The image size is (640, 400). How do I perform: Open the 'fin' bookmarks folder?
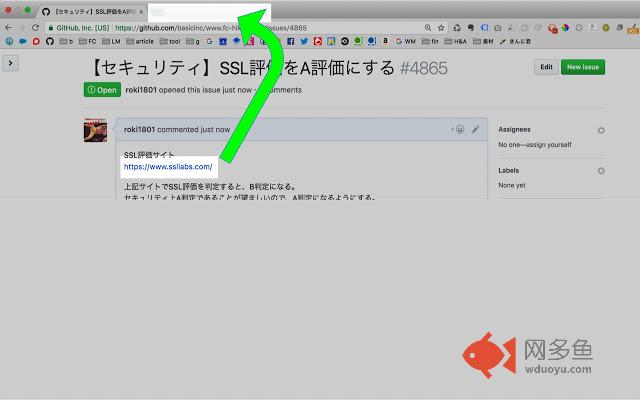point(430,41)
